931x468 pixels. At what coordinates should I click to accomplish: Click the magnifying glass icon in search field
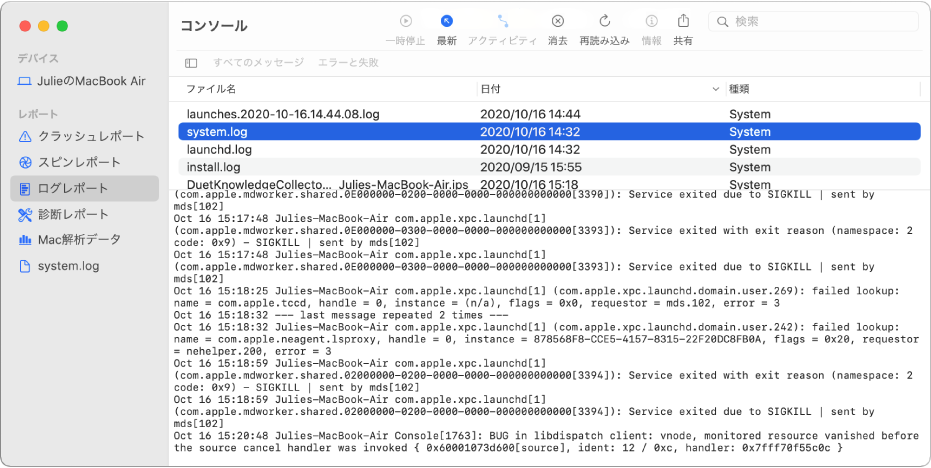[722, 22]
